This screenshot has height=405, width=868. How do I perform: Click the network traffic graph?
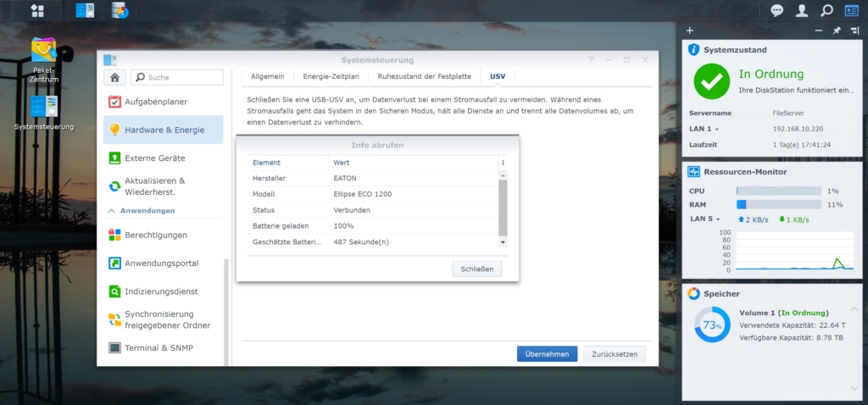coord(794,251)
